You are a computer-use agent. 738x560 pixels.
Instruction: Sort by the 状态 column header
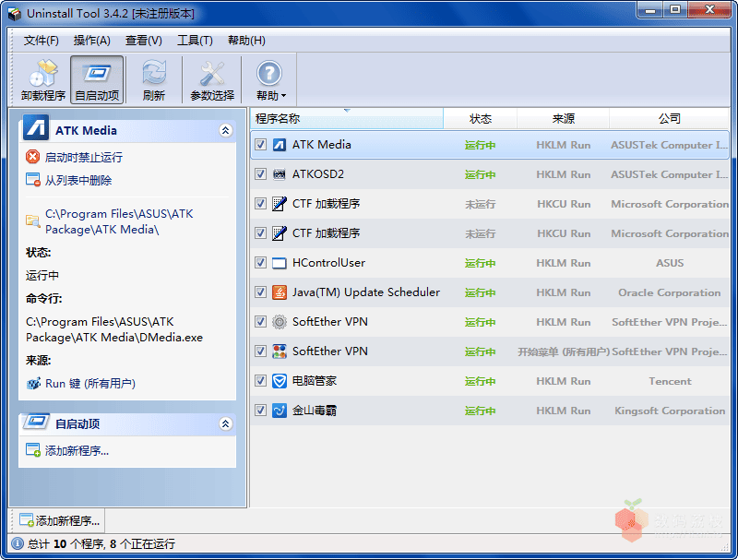480,119
